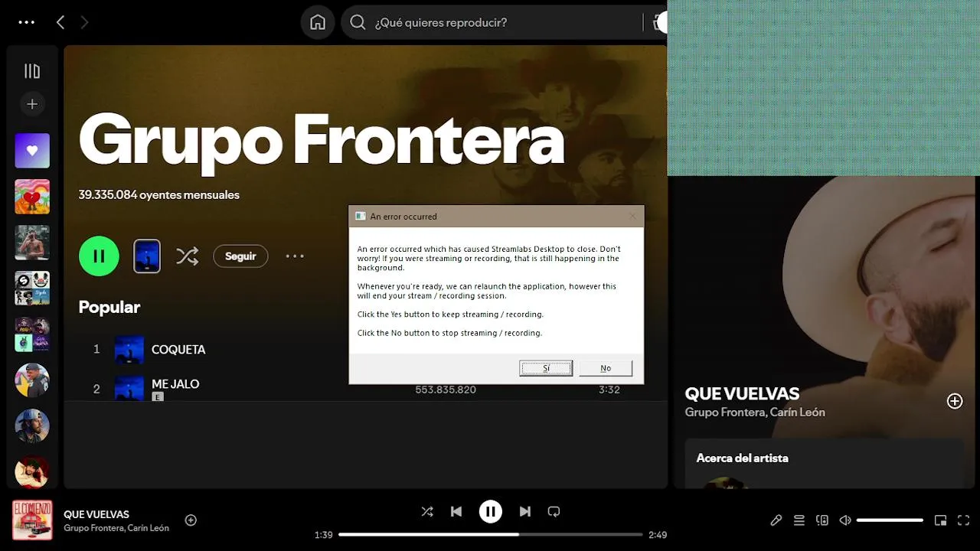
Task: Go back with the left arrow
Action: [x=60, y=22]
